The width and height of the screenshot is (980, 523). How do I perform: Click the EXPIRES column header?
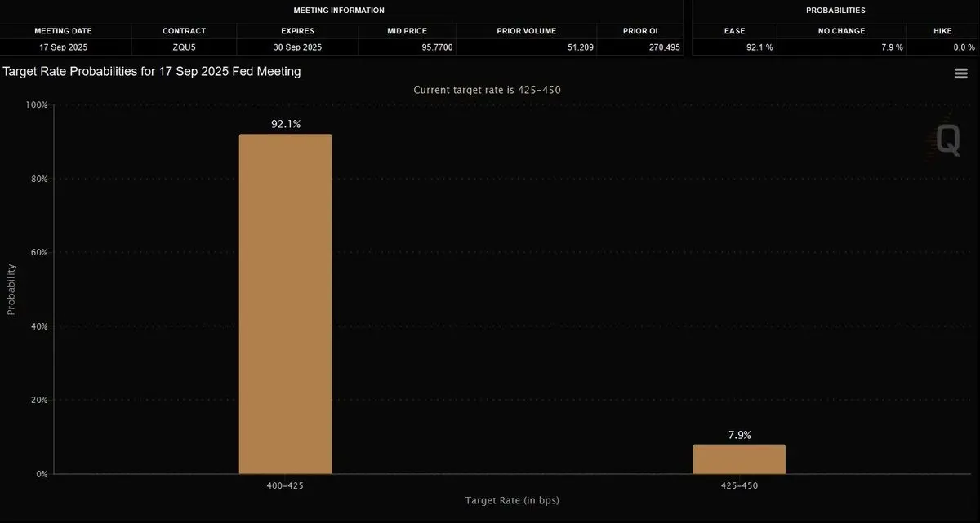(297, 31)
